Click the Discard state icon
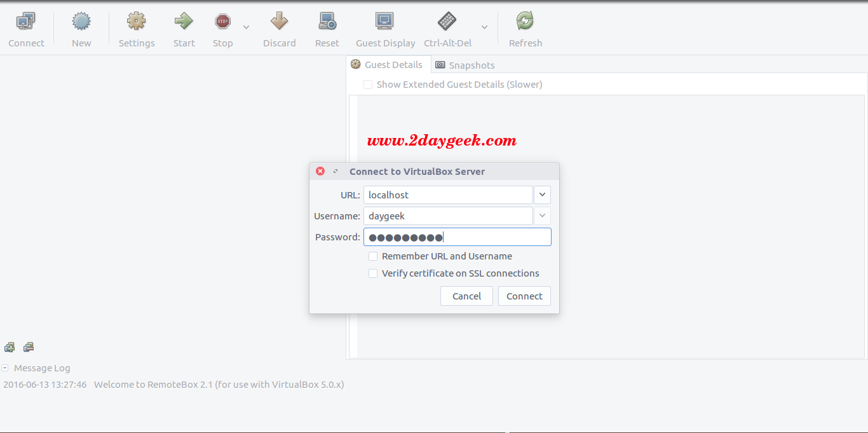 coord(279,22)
